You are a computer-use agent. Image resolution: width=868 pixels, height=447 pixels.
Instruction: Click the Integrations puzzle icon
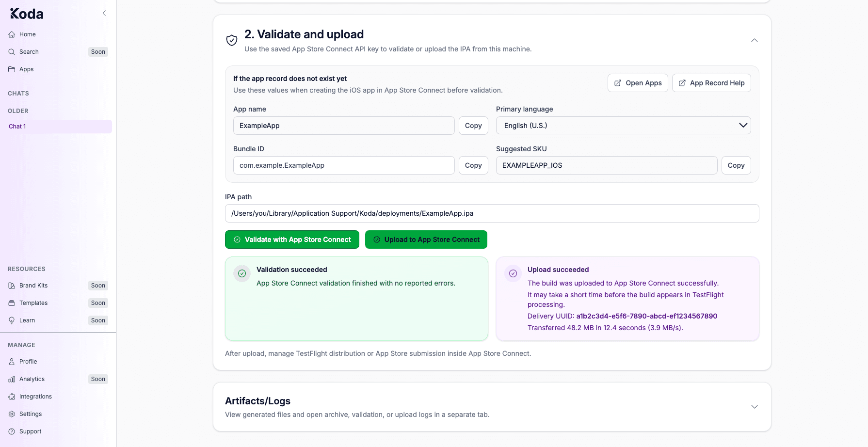click(x=12, y=397)
